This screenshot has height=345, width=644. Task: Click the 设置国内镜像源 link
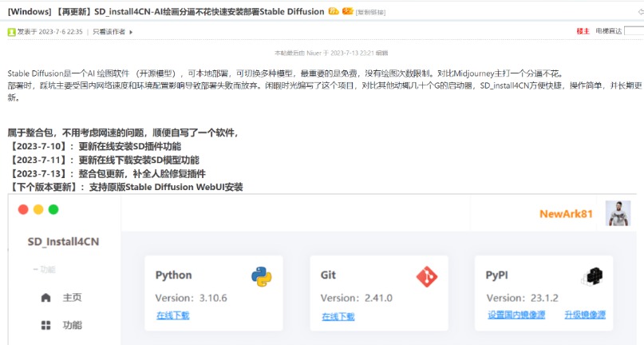pyautogui.click(x=516, y=315)
